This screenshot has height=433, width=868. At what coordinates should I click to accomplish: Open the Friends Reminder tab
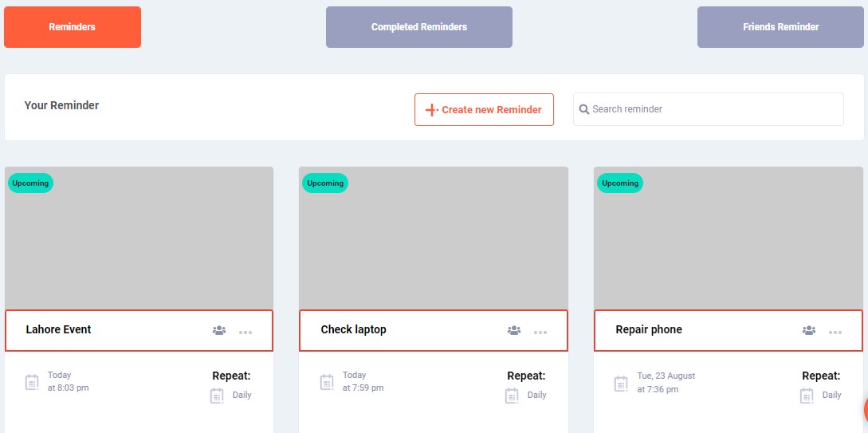(780, 27)
